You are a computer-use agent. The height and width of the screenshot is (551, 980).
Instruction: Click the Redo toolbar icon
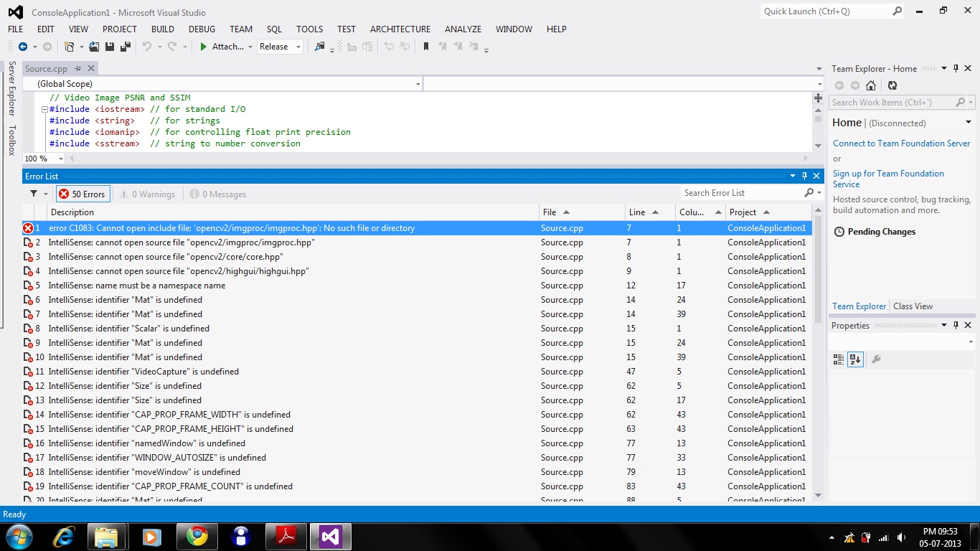point(172,47)
